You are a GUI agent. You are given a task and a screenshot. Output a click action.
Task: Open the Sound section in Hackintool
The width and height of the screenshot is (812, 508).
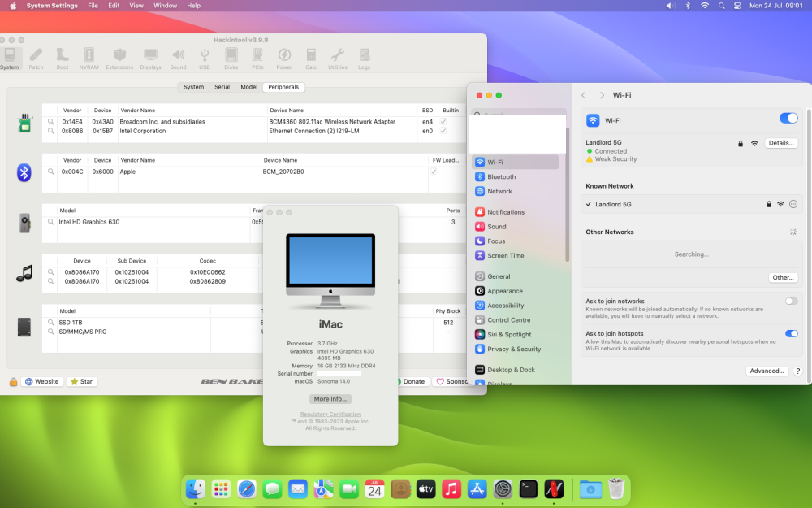click(x=178, y=59)
